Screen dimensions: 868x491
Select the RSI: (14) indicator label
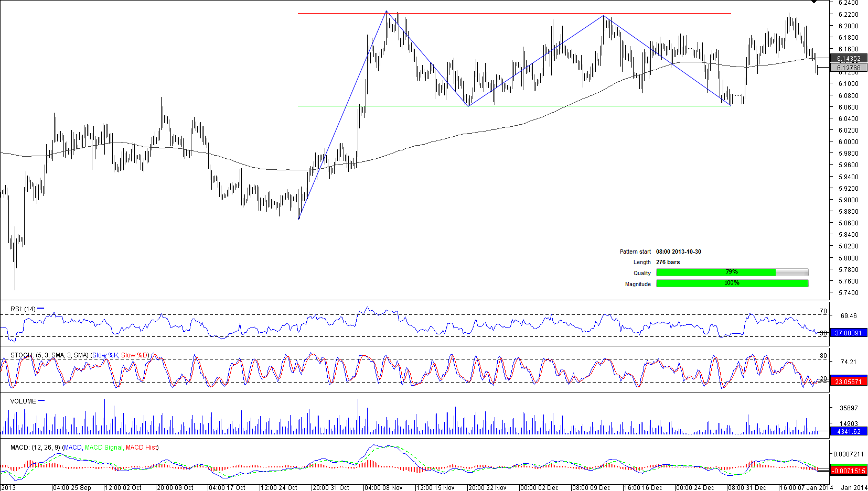23,309
